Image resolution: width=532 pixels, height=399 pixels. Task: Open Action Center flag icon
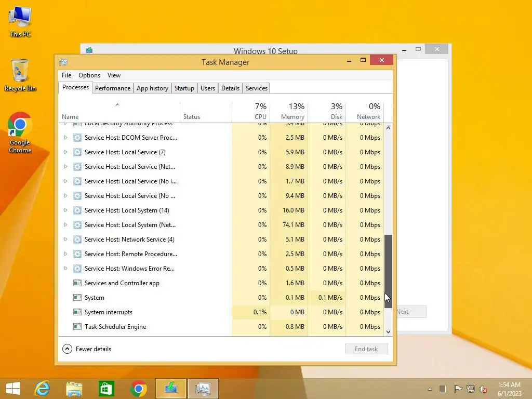pyautogui.click(x=457, y=389)
